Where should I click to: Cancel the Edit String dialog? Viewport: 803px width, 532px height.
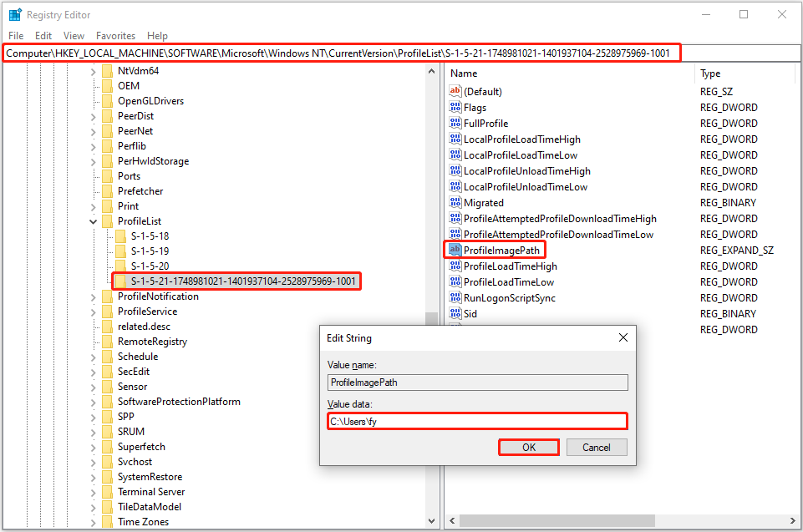pyautogui.click(x=597, y=448)
